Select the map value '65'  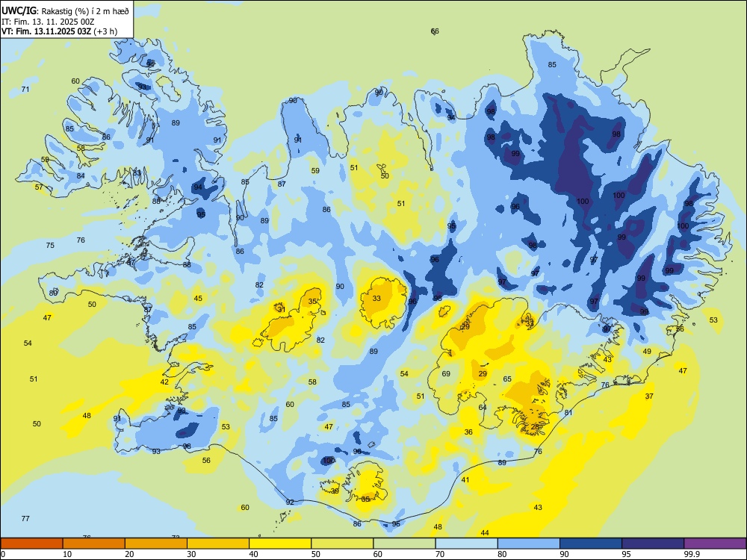click(507, 379)
